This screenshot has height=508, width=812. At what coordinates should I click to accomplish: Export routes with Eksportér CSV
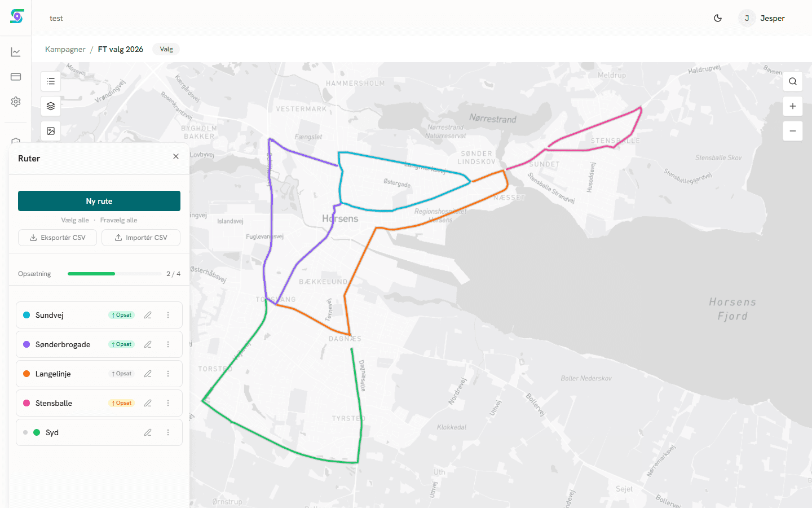tap(58, 238)
